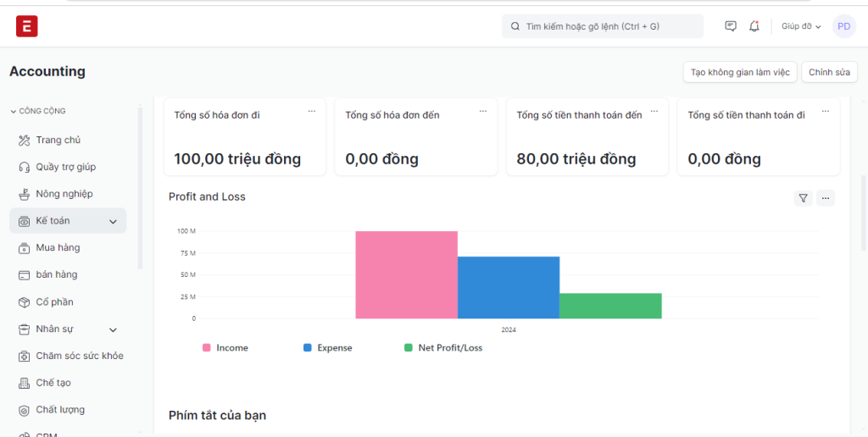Click the Quầy trợ giúp headset icon
This screenshot has height=437, width=868.
(25, 167)
